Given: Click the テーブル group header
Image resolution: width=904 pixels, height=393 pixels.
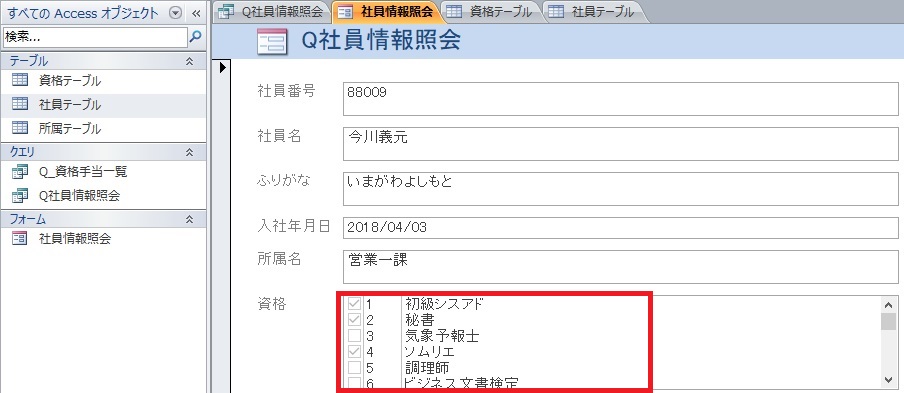Looking at the screenshot, I should (x=104, y=61).
